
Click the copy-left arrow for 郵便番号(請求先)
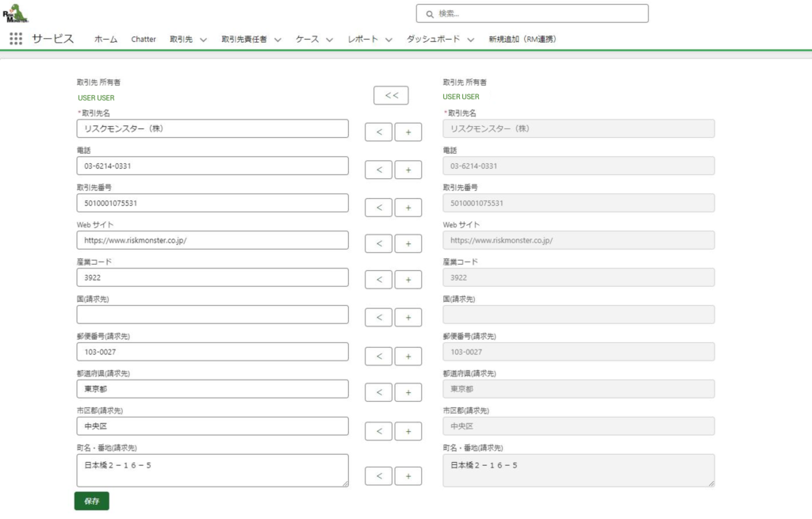click(378, 355)
